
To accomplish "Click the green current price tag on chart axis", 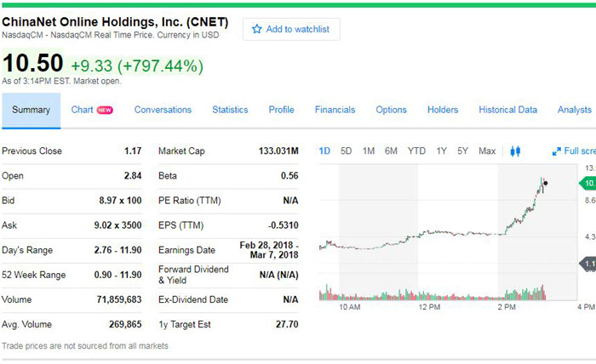I will coord(587,184).
